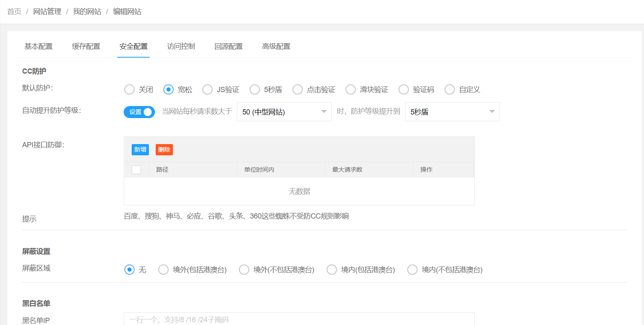Toggle the 设置 auto-upgrade switch
Viewport: 644px width, 325px height.
coord(139,112)
